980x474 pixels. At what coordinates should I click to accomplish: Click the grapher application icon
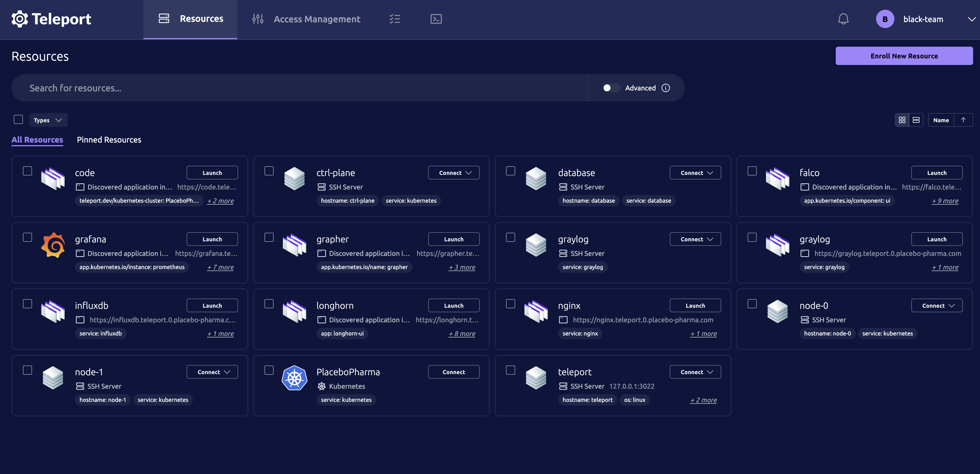click(x=295, y=245)
